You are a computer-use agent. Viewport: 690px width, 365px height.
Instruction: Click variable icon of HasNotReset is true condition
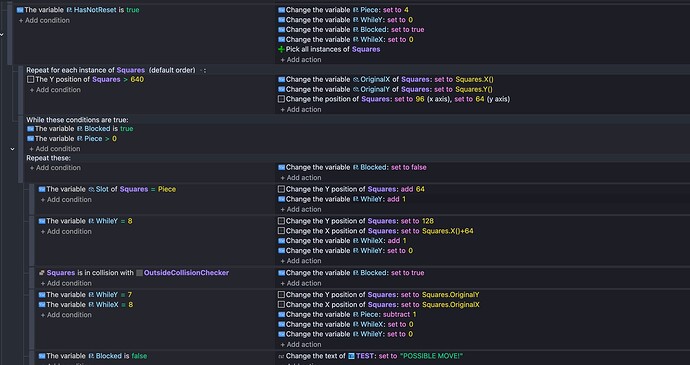tap(20, 10)
